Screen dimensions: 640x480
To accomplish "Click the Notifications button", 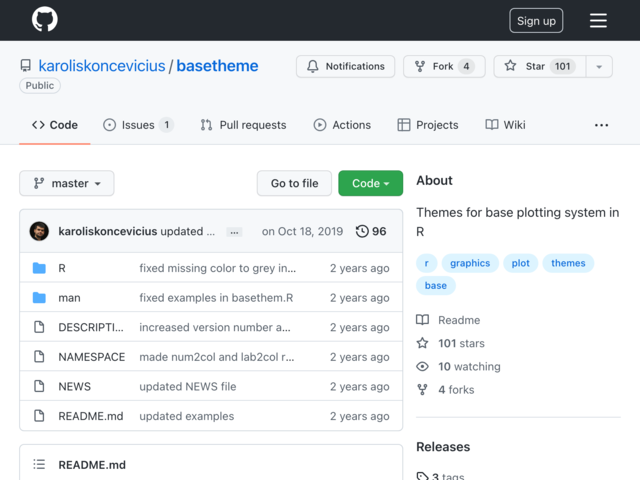I will 345,67.
